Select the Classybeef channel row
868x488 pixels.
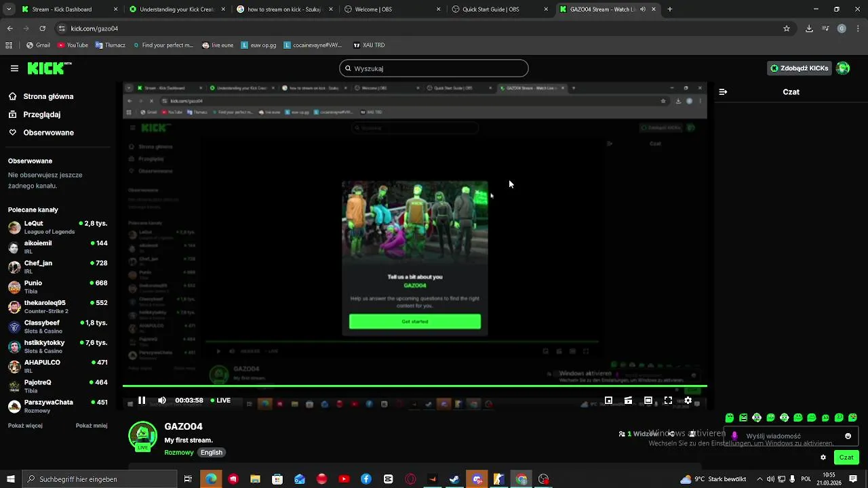(x=58, y=327)
